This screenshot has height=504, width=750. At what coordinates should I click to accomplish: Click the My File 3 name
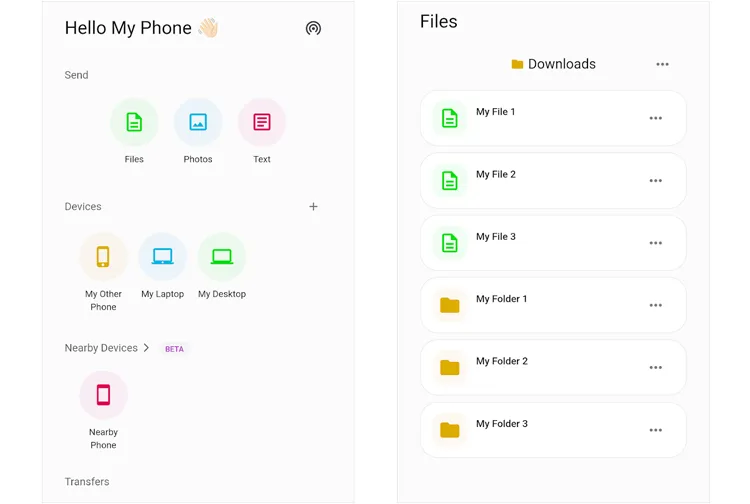496,237
